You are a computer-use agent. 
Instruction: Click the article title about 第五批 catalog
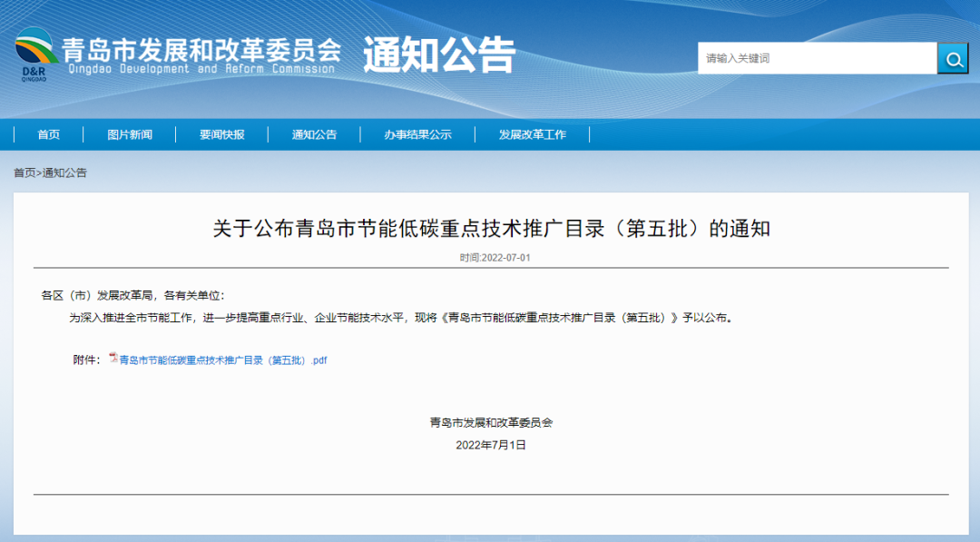[x=491, y=228]
